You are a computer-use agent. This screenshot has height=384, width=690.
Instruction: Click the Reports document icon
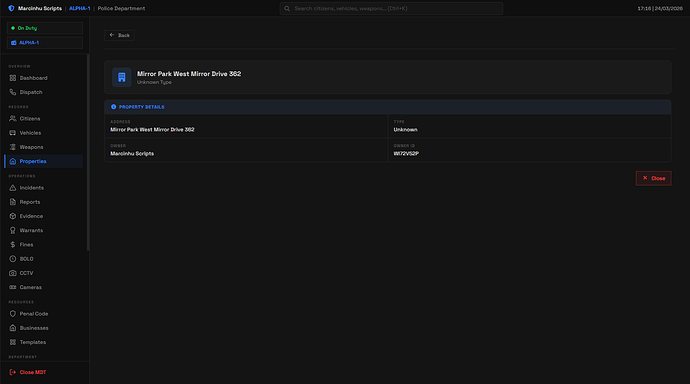click(13, 202)
